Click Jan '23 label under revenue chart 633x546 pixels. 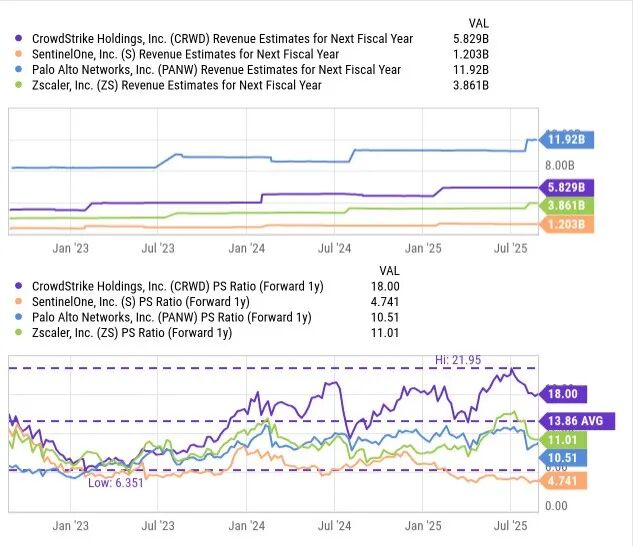tap(70, 248)
